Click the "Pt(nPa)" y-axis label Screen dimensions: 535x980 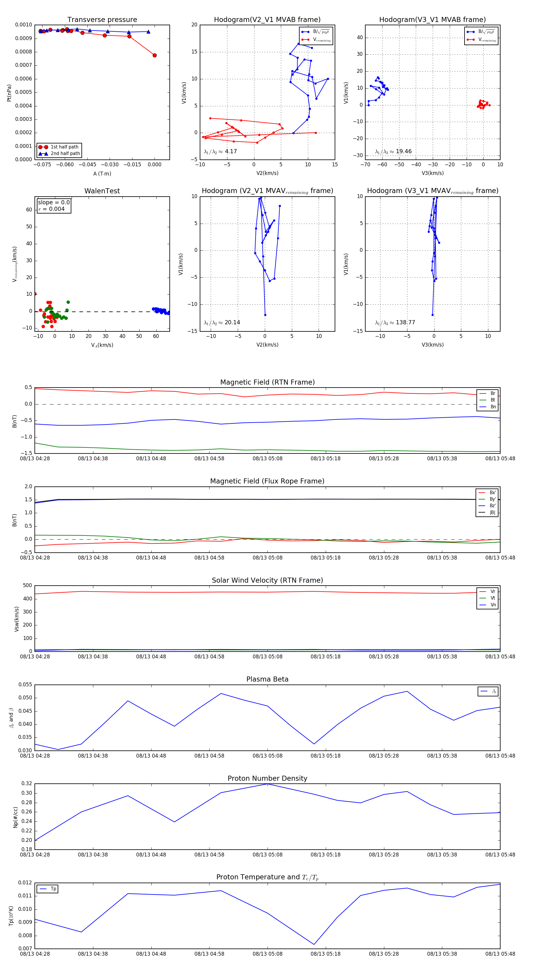coord(9,93)
